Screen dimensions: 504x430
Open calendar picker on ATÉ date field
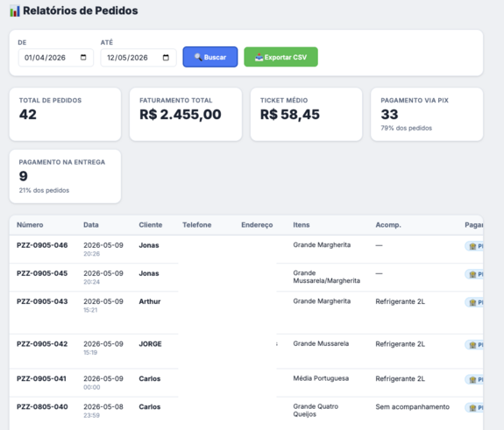[166, 58]
